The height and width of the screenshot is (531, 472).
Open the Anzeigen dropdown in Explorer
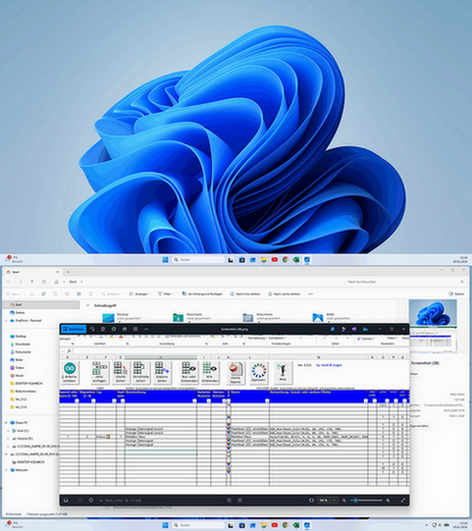pyautogui.click(x=140, y=294)
